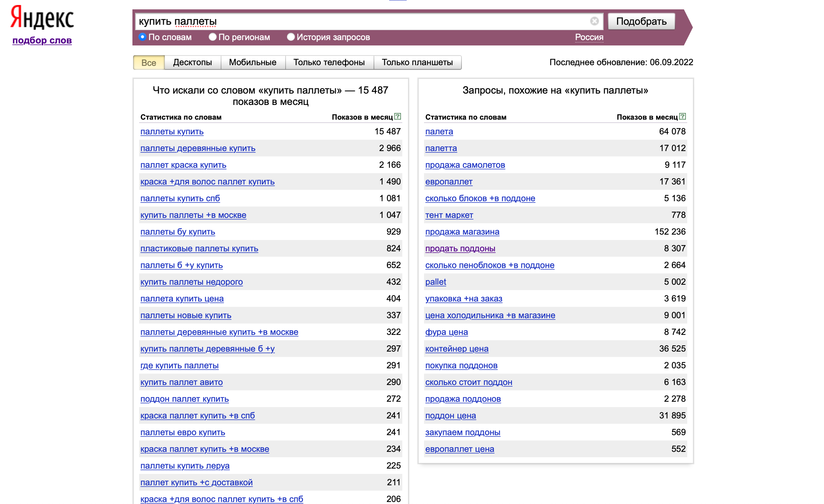The image size is (824, 504).
Task: Clear the search field with the X icon
Action: [x=594, y=21]
